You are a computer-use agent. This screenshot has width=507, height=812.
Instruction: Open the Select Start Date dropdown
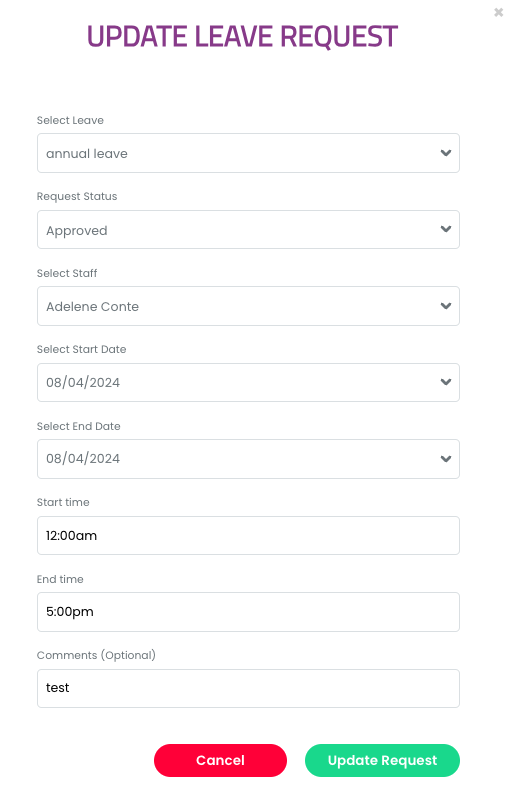(x=248, y=382)
